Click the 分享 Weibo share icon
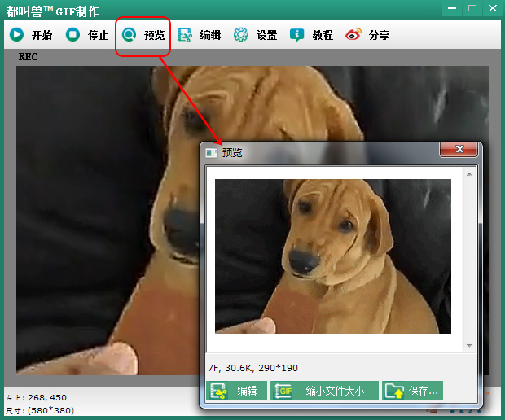This screenshot has height=420, width=505. (x=353, y=34)
